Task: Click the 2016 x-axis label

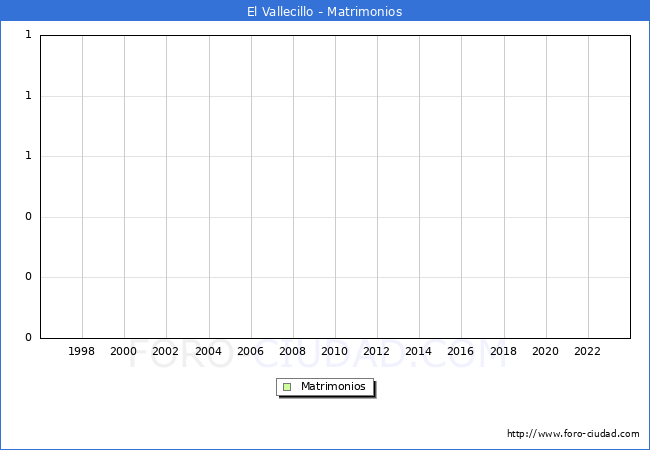Action: click(x=461, y=352)
